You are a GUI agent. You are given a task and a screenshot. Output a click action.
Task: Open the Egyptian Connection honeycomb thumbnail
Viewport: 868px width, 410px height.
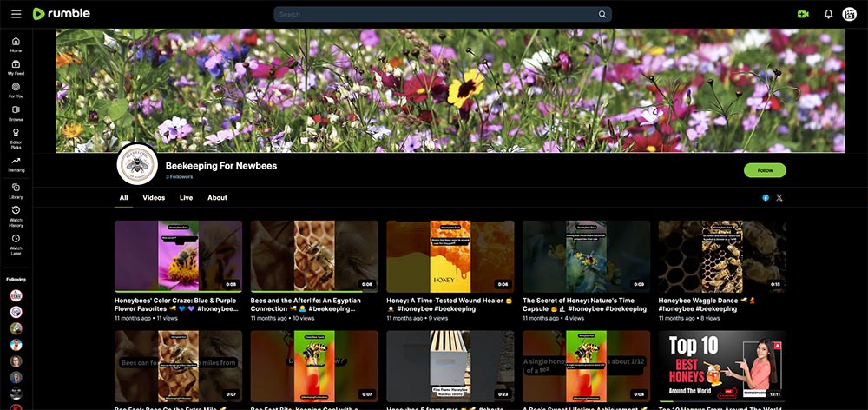pos(314,256)
